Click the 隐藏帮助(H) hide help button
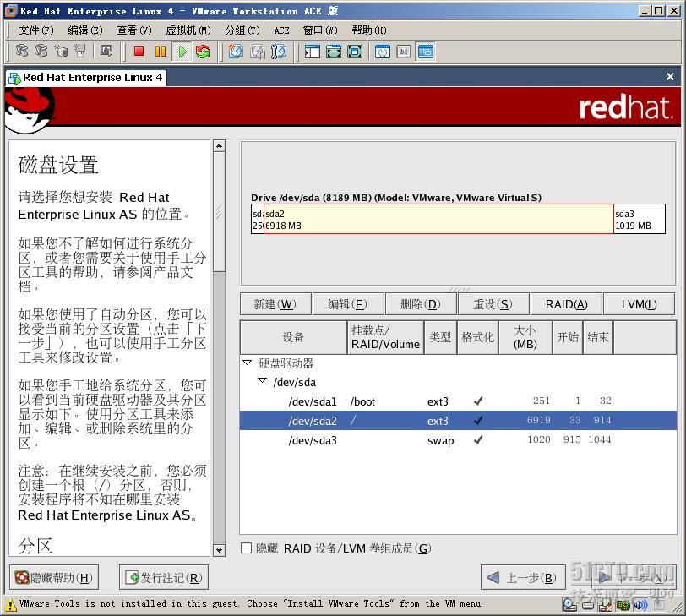Screen dimensions: 686x616 click(x=54, y=577)
